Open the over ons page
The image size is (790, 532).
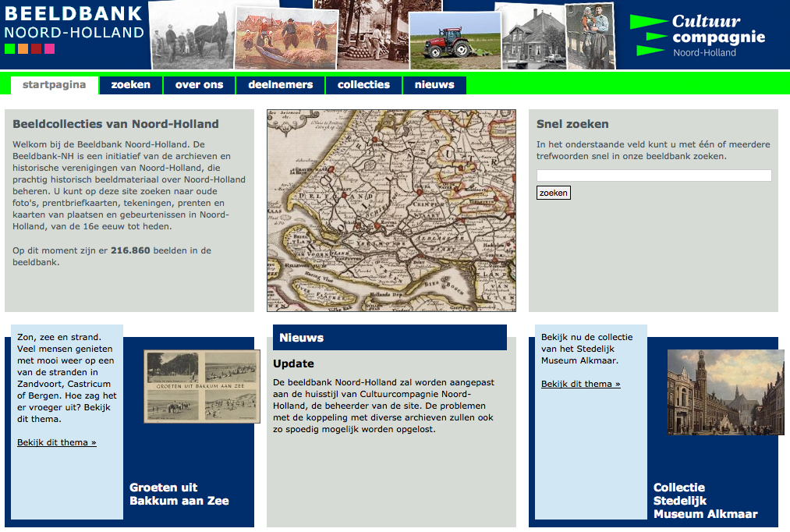pos(199,84)
